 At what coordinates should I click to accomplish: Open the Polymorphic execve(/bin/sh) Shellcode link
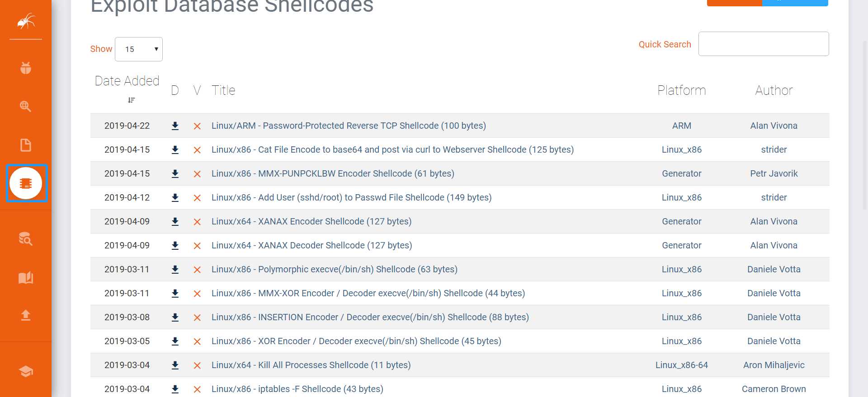tap(334, 269)
